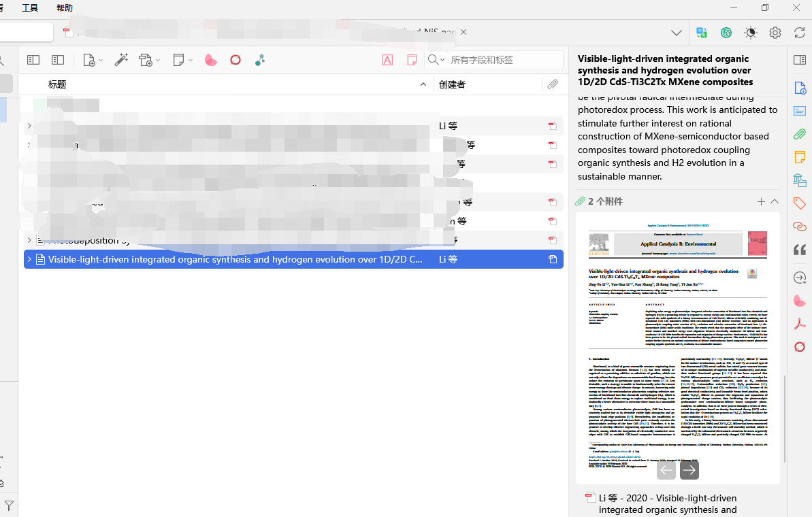Screen dimensions: 812x517
Task: Open the Li 等 - 2020 attachment link
Action: click(668, 504)
